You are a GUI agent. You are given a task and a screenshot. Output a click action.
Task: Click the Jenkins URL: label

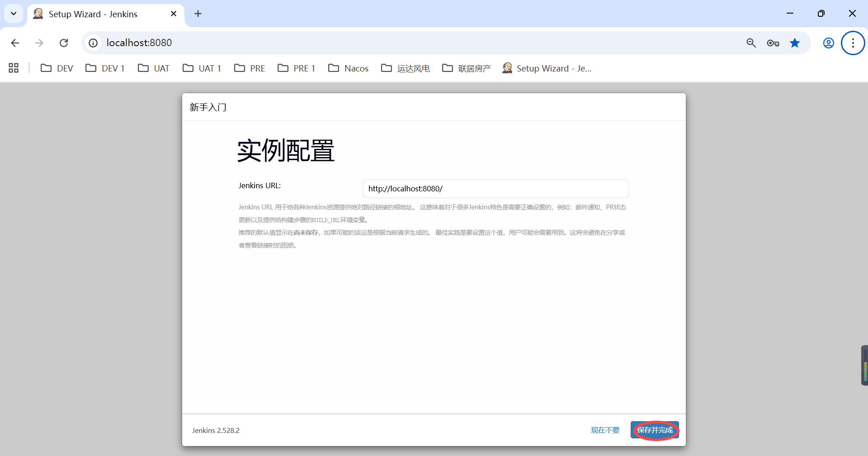pos(259,185)
